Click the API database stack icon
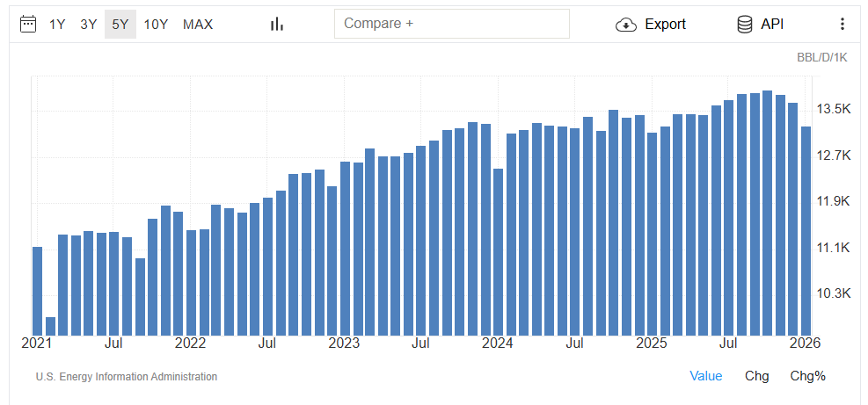 click(x=745, y=25)
